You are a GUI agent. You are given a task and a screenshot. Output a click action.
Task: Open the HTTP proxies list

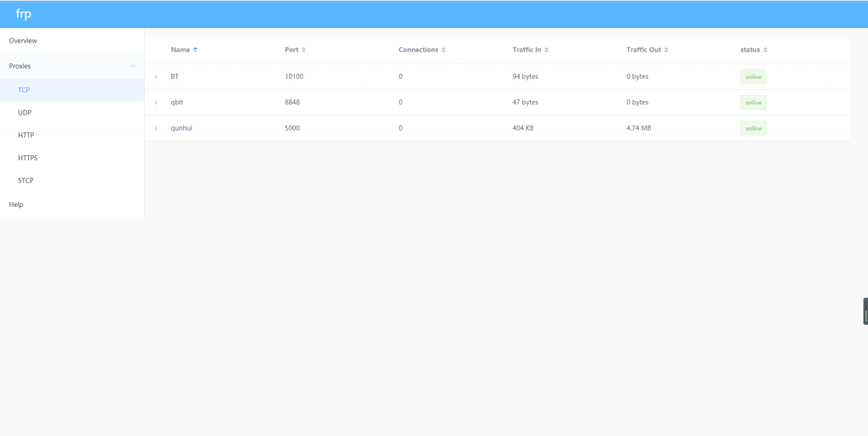pyautogui.click(x=72, y=135)
